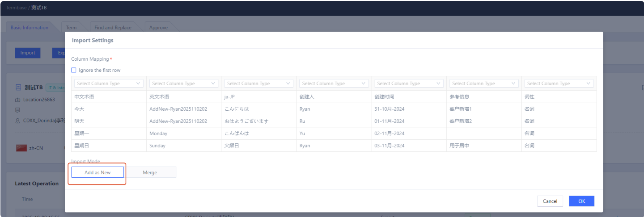Expand column type dropdown above 创建人
Image resolution: width=644 pixels, height=217 pixels.
coord(334,83)
